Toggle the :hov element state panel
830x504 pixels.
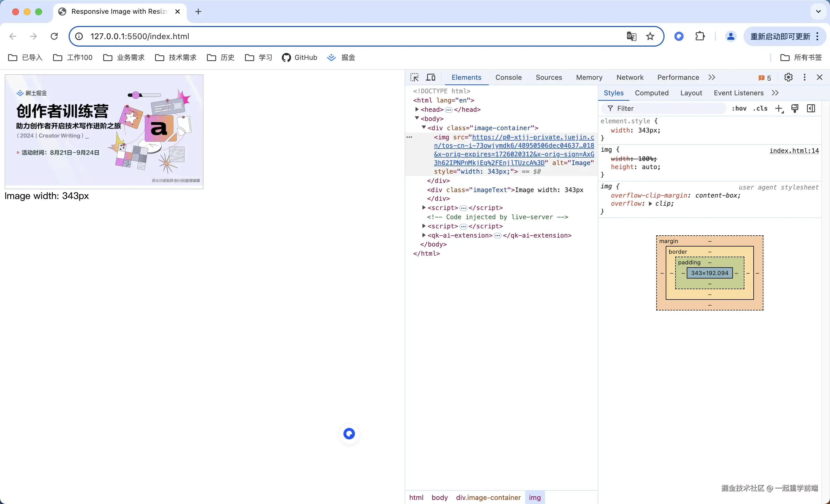coord(739,108)
